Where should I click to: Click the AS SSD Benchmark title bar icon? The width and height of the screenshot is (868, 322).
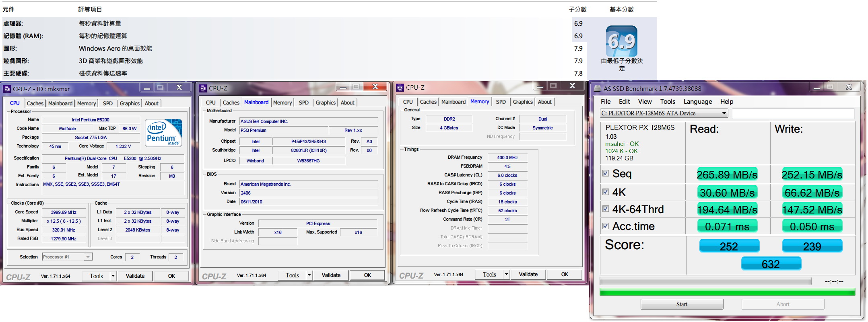[x=598, y=88]
